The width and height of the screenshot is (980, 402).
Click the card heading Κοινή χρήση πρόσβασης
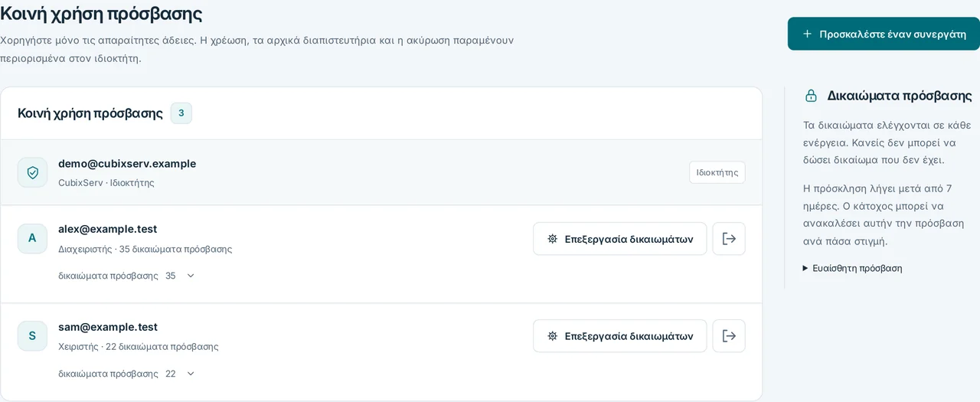click(90, 113)
